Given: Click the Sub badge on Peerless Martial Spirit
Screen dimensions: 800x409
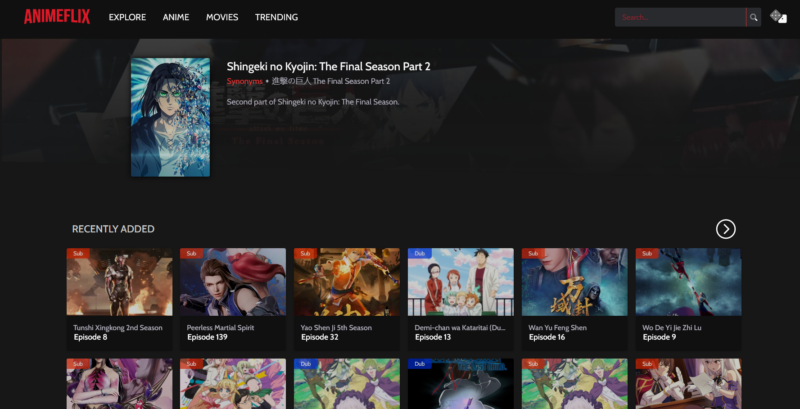Looking at the screenshot, I should pyautogui.click(x=191, y=253).
